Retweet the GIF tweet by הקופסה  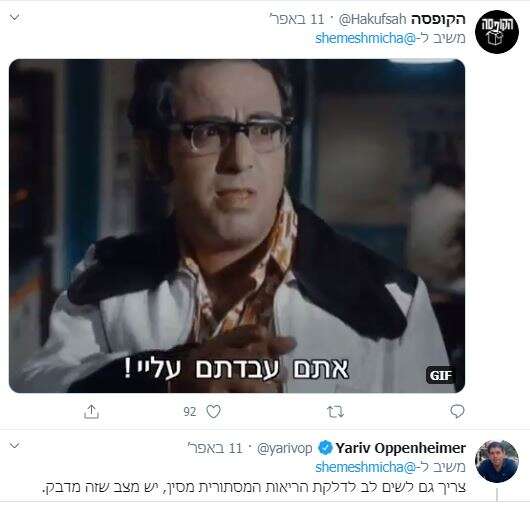pyautogui.click(x=335, y=412)
